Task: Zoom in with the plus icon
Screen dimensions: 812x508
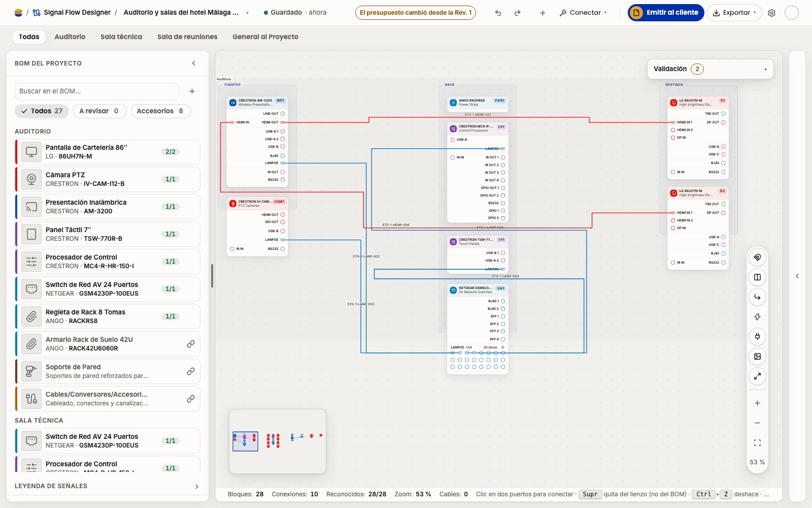Action: tap(757, 403)
